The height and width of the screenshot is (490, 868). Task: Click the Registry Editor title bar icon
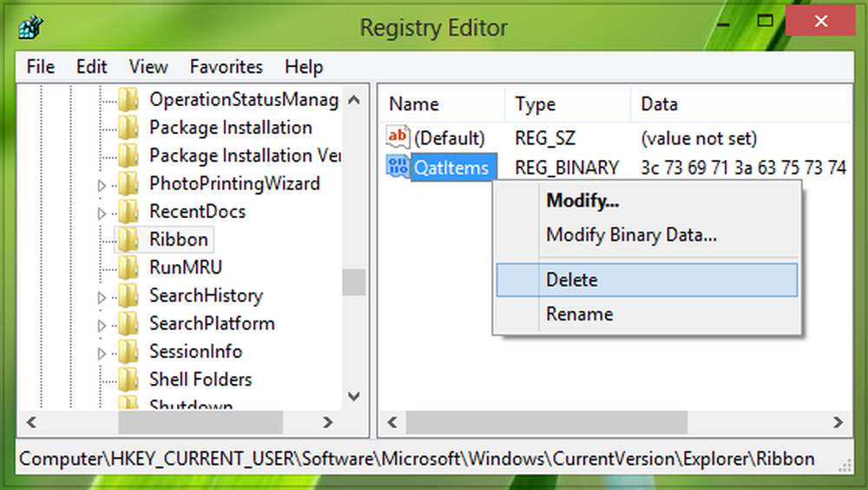[x=28, y=28]
